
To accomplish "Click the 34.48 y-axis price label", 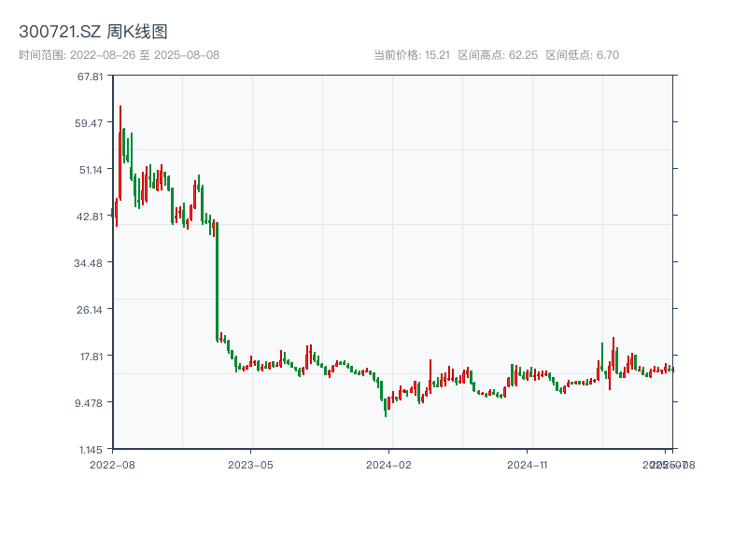I will pyautogui.click(x=90, y=262).
